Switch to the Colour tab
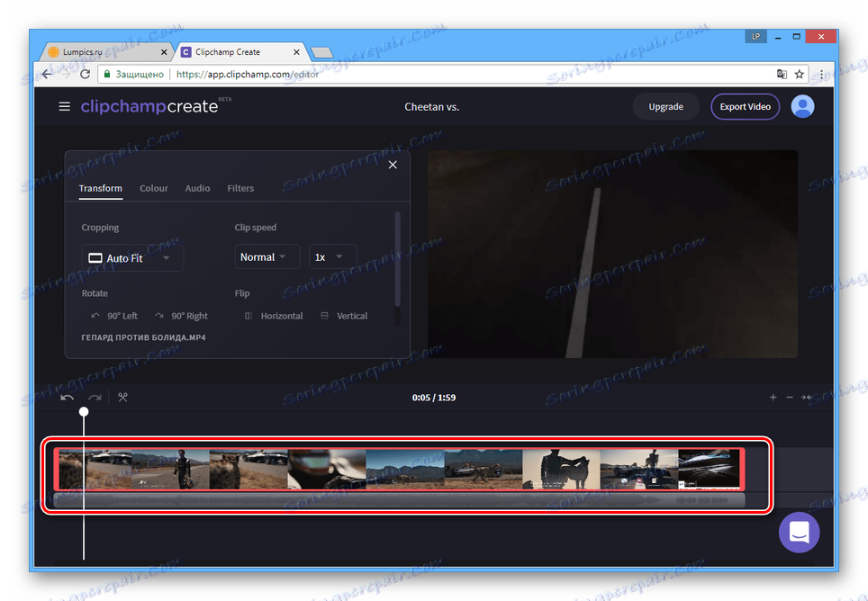The image size is (868, 601). coord(154,189)
